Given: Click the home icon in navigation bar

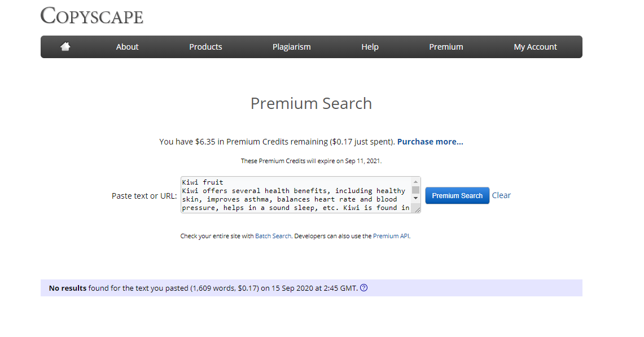Looking at the screenshot, I should pos(65,46).
